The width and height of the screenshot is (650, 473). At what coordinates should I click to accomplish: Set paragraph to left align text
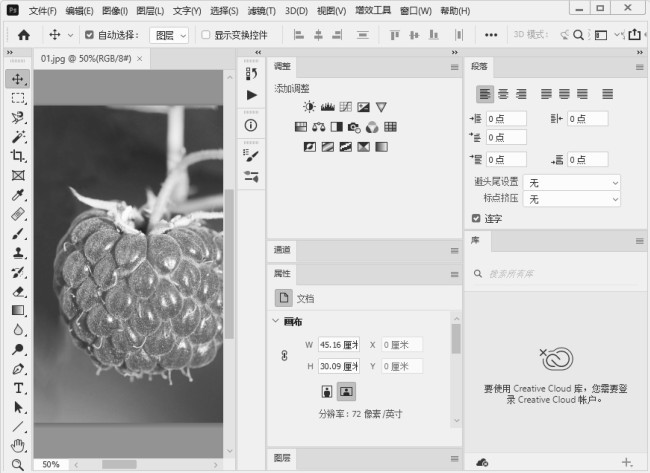click(x=485, y=94)
